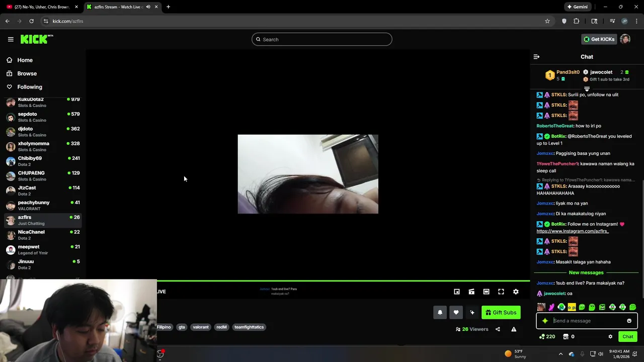Viewport: 644px width, 362px height.
Task: Go to Home in sidebar
Action: click(x=25, y=60)
